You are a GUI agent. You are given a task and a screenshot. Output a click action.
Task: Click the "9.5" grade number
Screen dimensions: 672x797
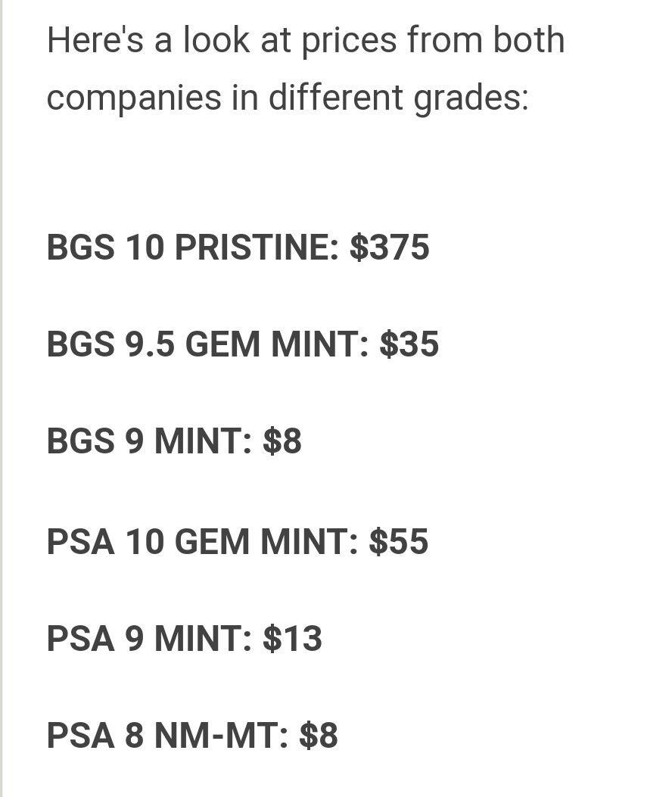149,344
